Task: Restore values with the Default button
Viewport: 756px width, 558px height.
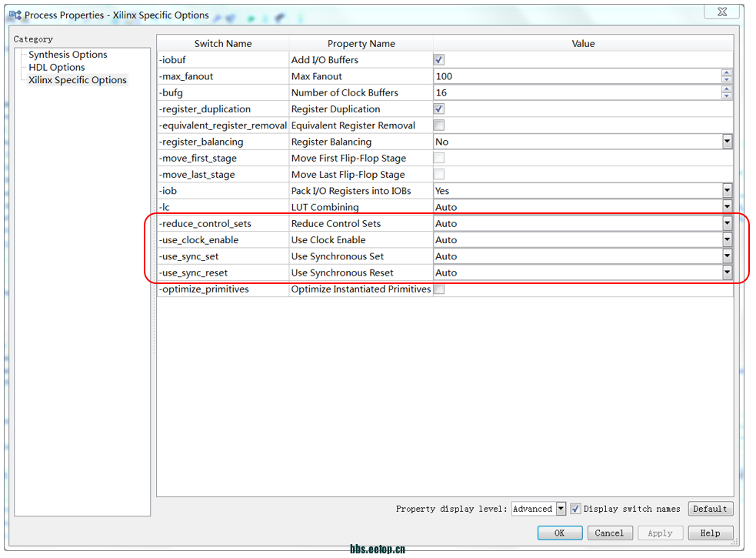Action: click(x=710, y=509)
